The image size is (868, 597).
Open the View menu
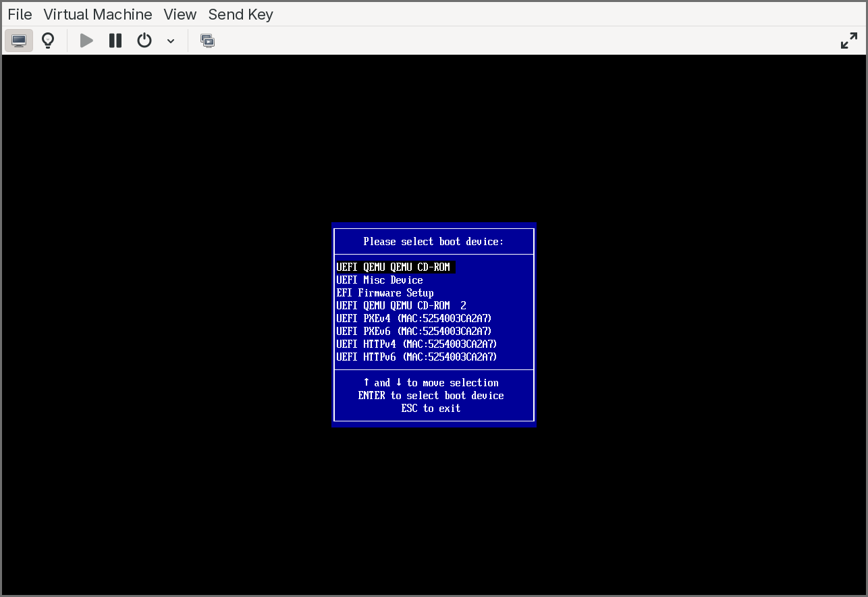click(180, 14)
